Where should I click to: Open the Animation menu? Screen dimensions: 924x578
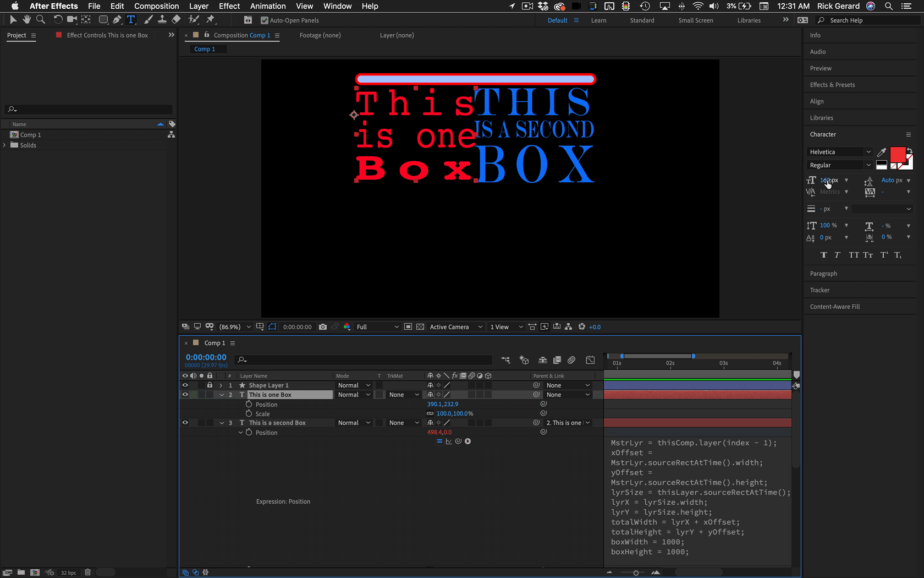coord(268,6)
